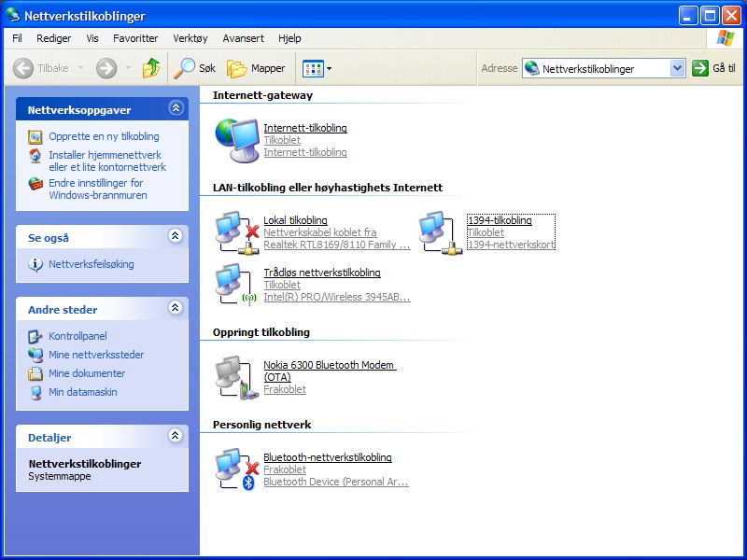Screen dimensions: 747x560
Task: Expand the Adresse combo box dropdown
Action: coord(677,68)
